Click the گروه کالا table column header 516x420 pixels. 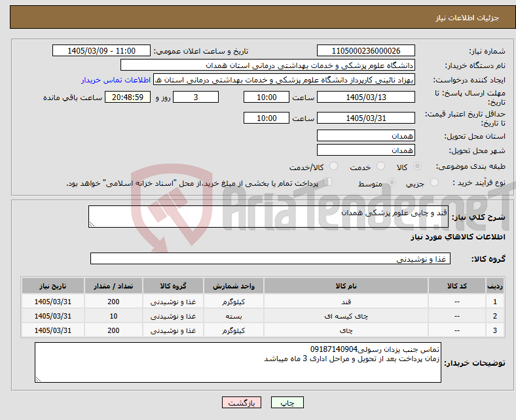[173, 286]
